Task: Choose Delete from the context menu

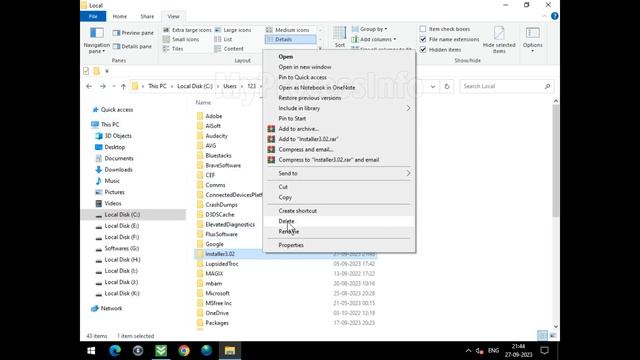Action: point(340,221)
